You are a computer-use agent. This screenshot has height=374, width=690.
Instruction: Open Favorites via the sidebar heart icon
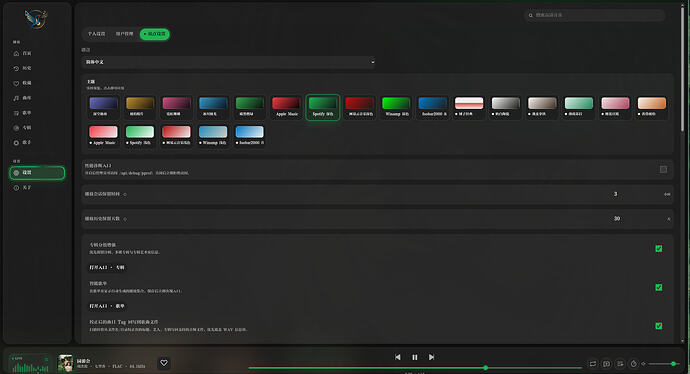coord(16,83)
